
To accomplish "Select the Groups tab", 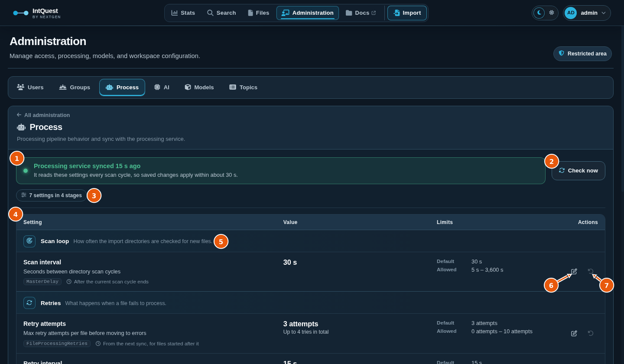I will coord(75,88).
